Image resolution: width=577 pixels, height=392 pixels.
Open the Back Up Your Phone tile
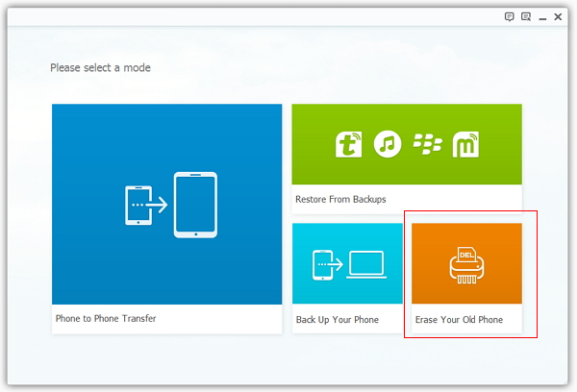pos(347,279)
